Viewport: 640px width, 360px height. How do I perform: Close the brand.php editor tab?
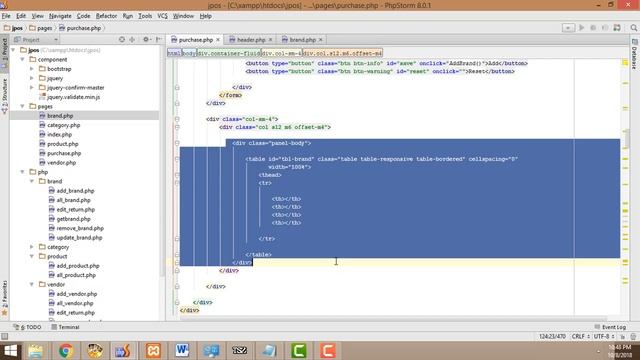click(320, 40)
